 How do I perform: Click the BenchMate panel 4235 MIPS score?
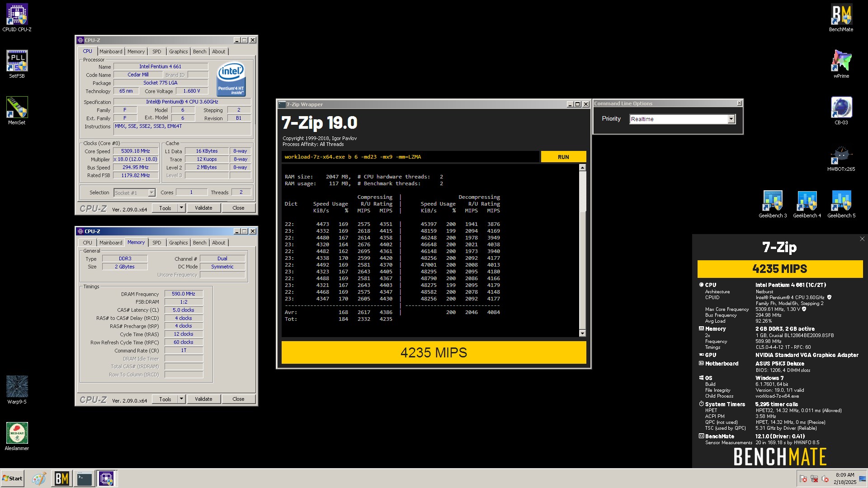click(x=779, y=269)
